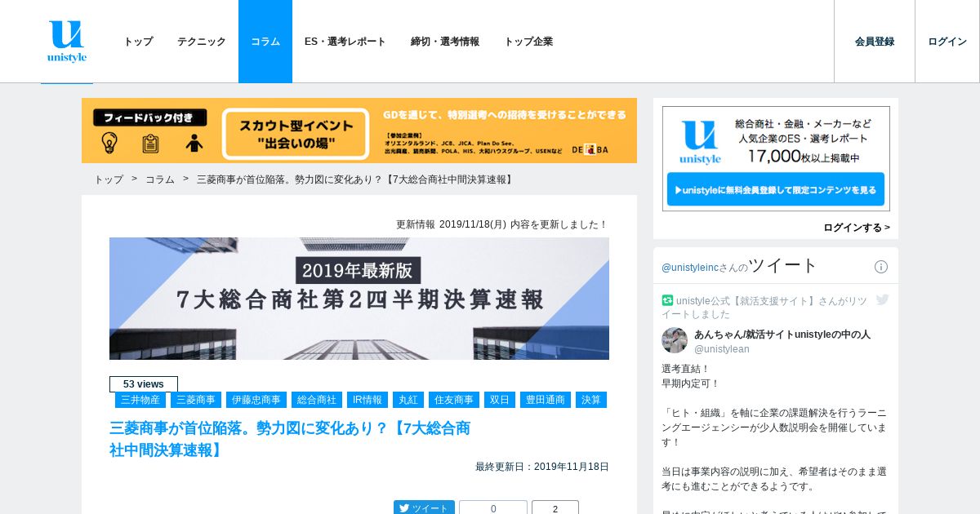Select the 伊藤忠商事 tag
980x514 pixels.
[x=256, y=400]
